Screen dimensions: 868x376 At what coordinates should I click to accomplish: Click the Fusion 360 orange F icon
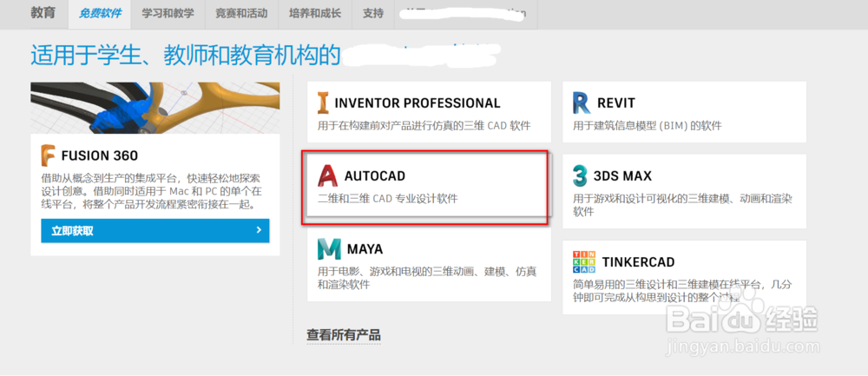click(48, 155)
